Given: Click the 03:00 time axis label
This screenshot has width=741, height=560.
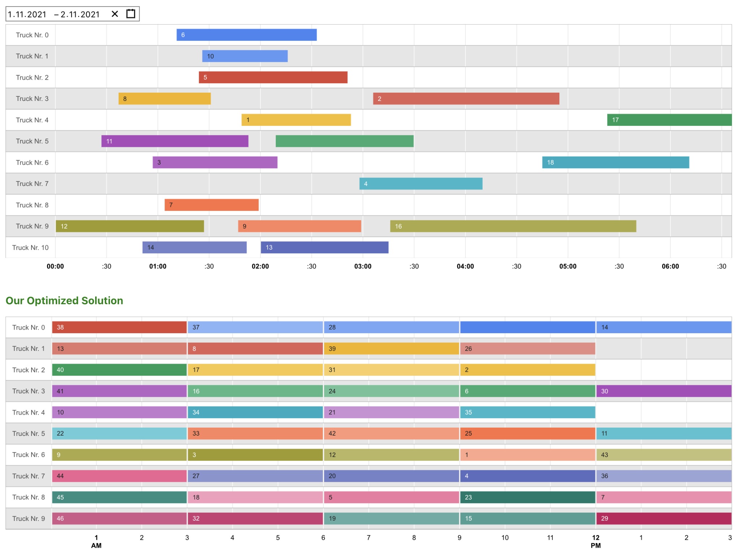Looking at the screenshot, I should pos(363,267).
